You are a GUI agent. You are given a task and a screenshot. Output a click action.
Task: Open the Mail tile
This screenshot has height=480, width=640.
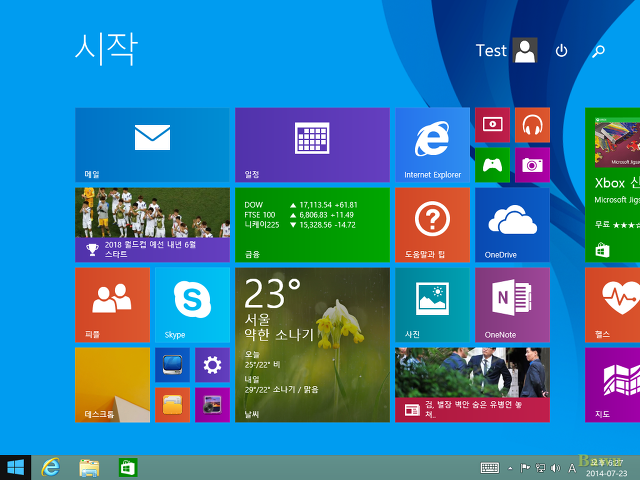pyautogui.click(x=152, y=144)
